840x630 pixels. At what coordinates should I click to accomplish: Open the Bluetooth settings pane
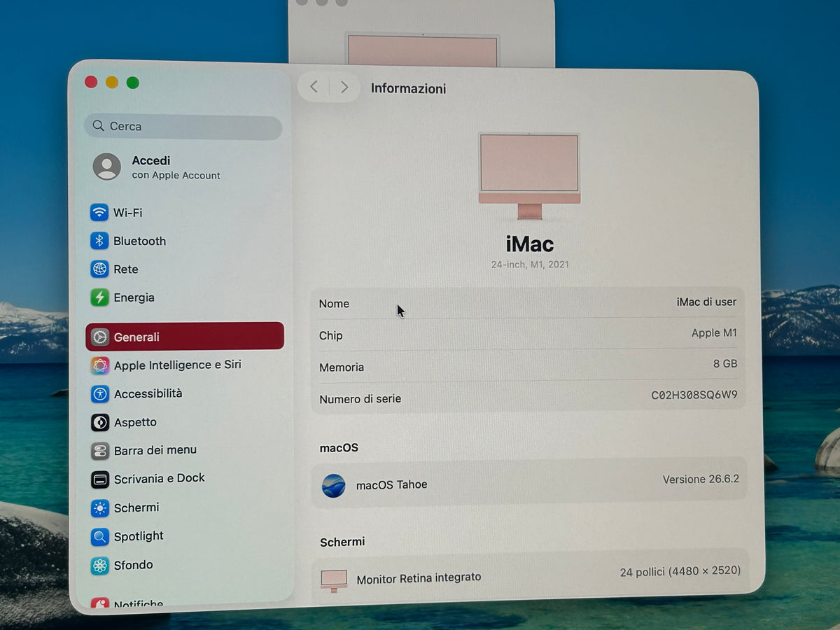(x=184, y=241)
